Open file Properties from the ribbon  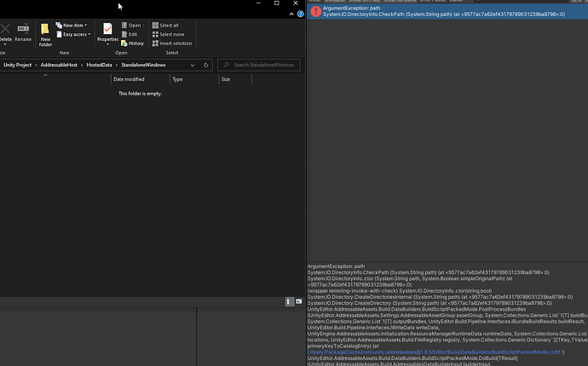tap(107, 32)
